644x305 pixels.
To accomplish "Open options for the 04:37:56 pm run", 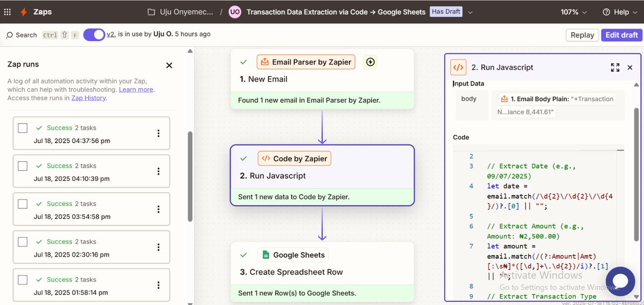I will [158, 133].
